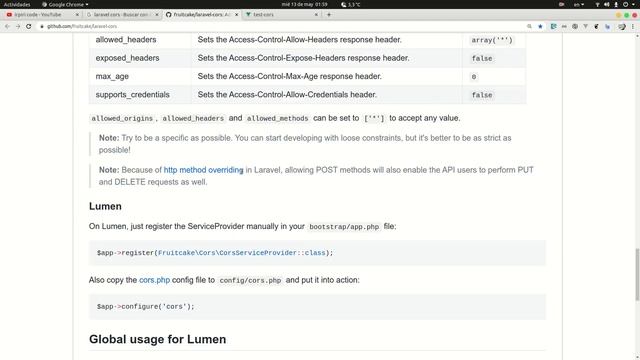This screenshot has height=360, width=640.
Task: Reload the GitHub page
Action: tap(29, 26)
